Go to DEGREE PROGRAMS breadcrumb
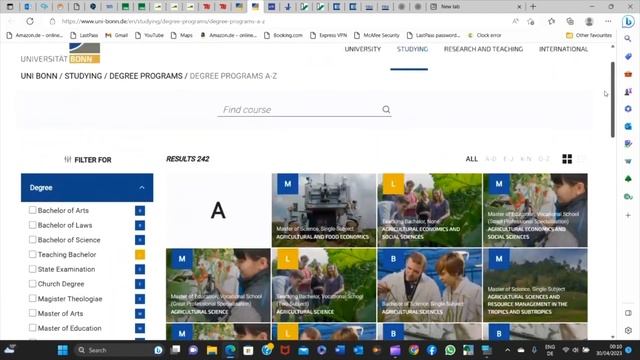640x360 pixels. click(x=146, y=76)
